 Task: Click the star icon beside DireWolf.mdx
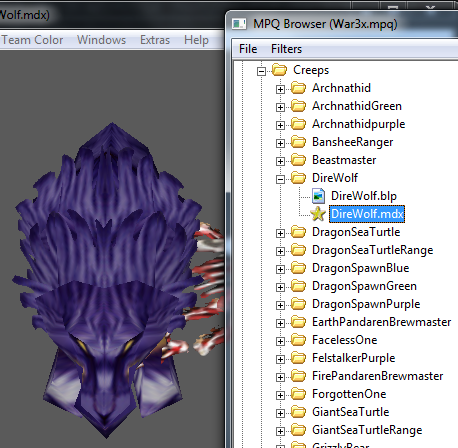pos(318,214)
